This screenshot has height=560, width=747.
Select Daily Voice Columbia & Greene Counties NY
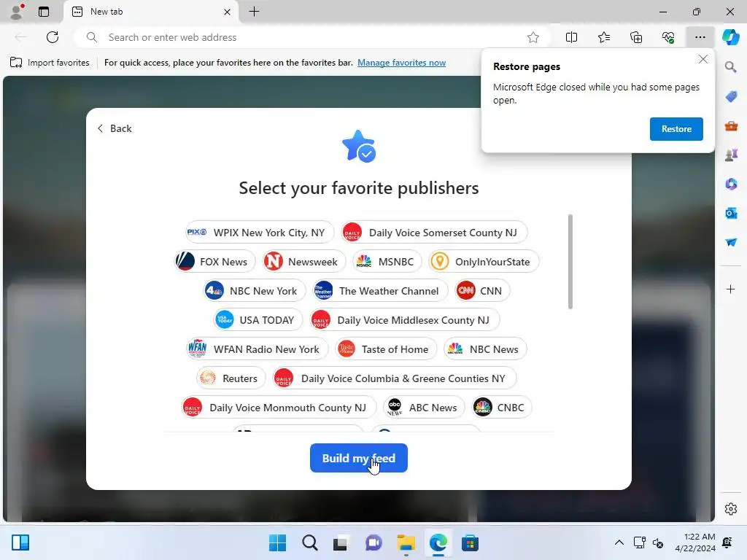point(394,378)
